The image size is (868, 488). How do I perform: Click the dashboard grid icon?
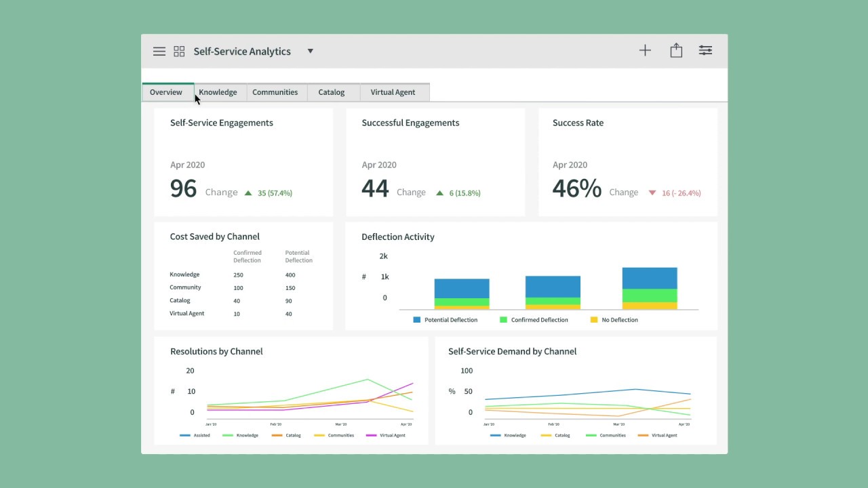[179, 52]
